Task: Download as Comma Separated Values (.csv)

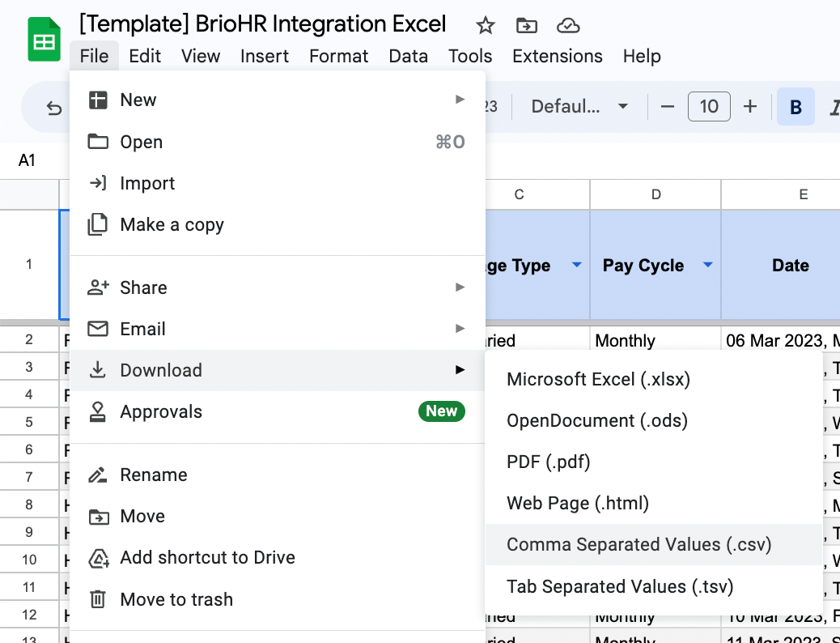Action: coord(653,545)
